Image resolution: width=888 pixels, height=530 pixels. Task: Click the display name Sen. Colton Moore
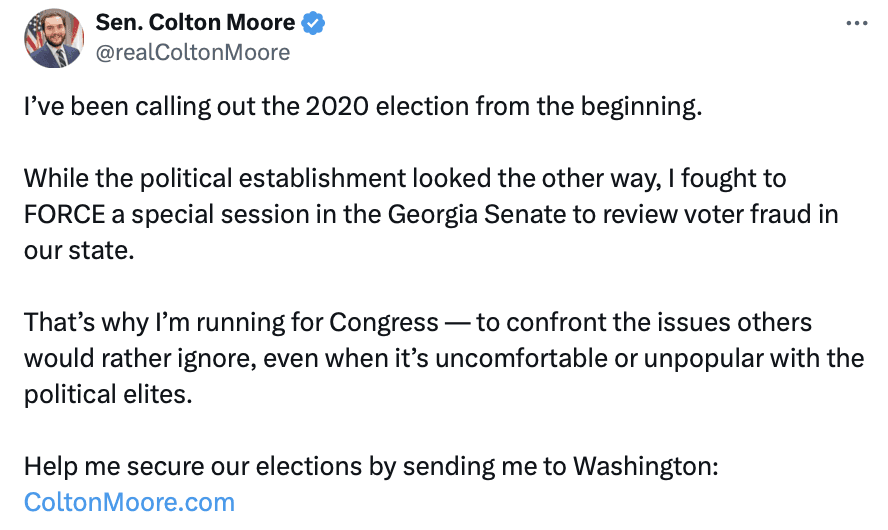click(195, 23)
